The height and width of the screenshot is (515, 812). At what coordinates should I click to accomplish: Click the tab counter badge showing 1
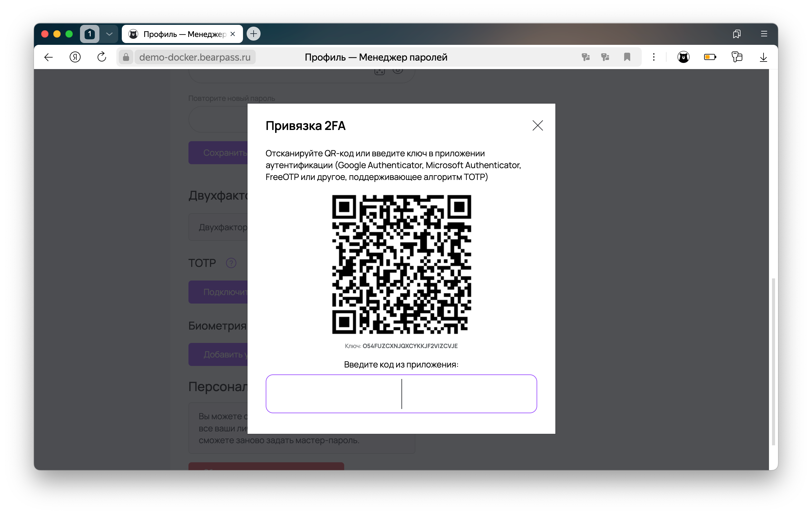[x=89, y=34]
